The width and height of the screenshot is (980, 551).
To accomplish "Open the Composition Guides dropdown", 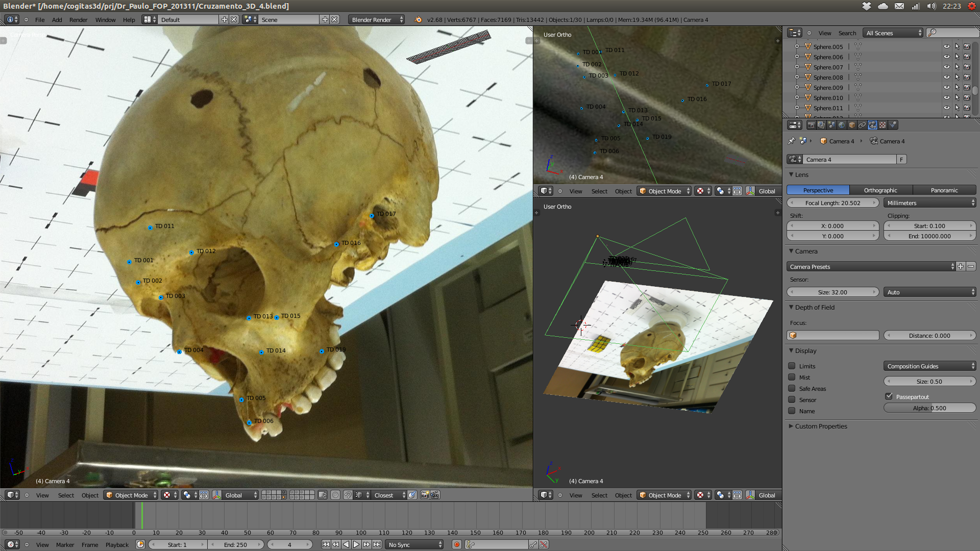I will click(x=929, y=366).
